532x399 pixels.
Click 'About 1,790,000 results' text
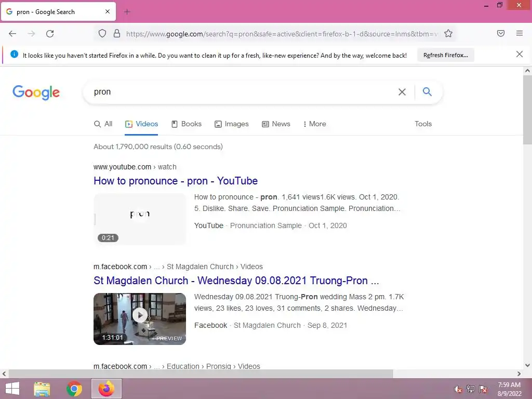[158, 147]
